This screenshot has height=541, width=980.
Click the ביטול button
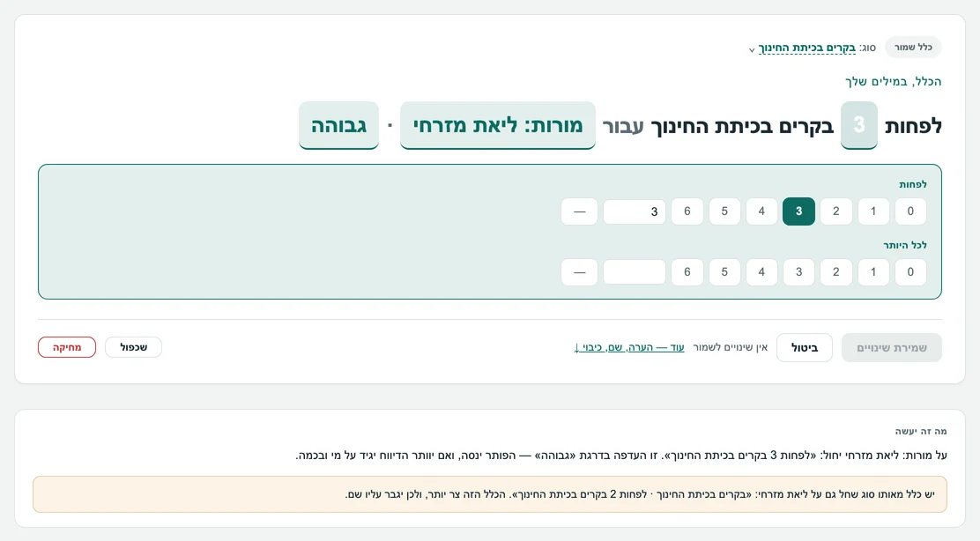tap(805, 347)
